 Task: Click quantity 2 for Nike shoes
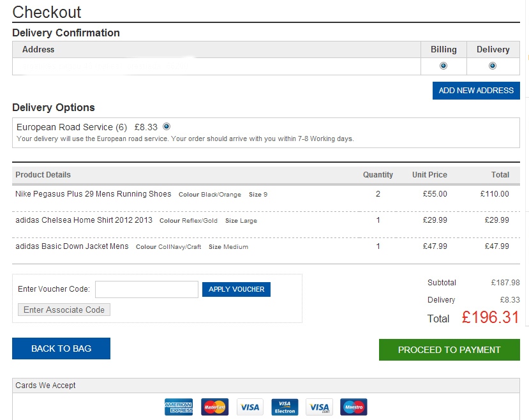[x=378, y=194]
